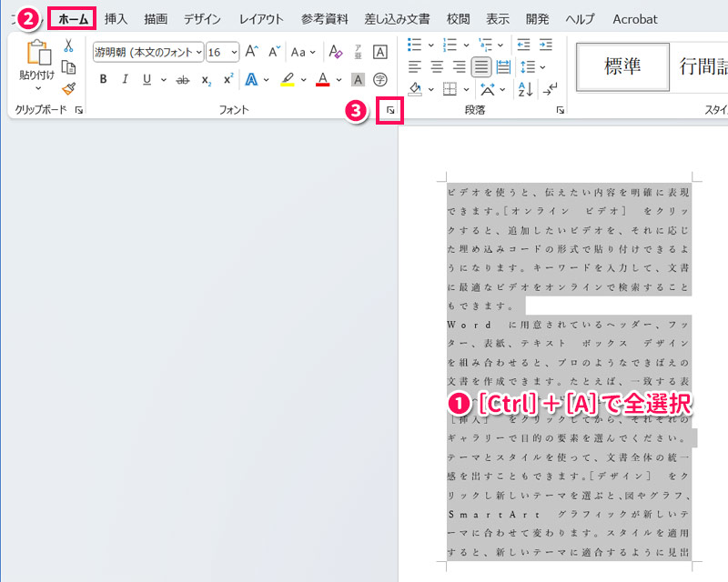The image size is (728, 582).
Task: Open the underline style dropdown arrow
Action: 164,80
